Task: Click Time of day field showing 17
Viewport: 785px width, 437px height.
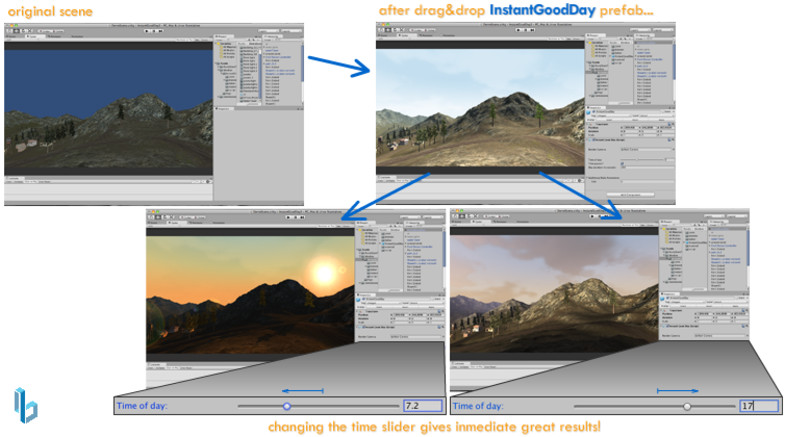Action: coord(759,406)
